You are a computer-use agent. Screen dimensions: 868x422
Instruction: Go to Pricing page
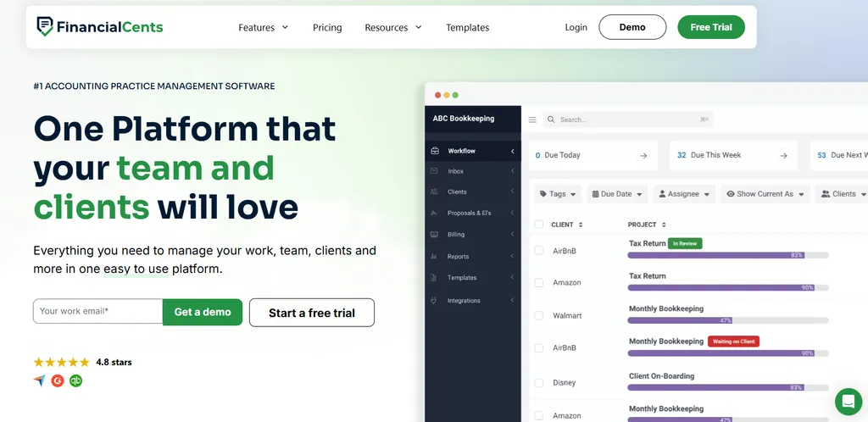[x=327, y=27]
